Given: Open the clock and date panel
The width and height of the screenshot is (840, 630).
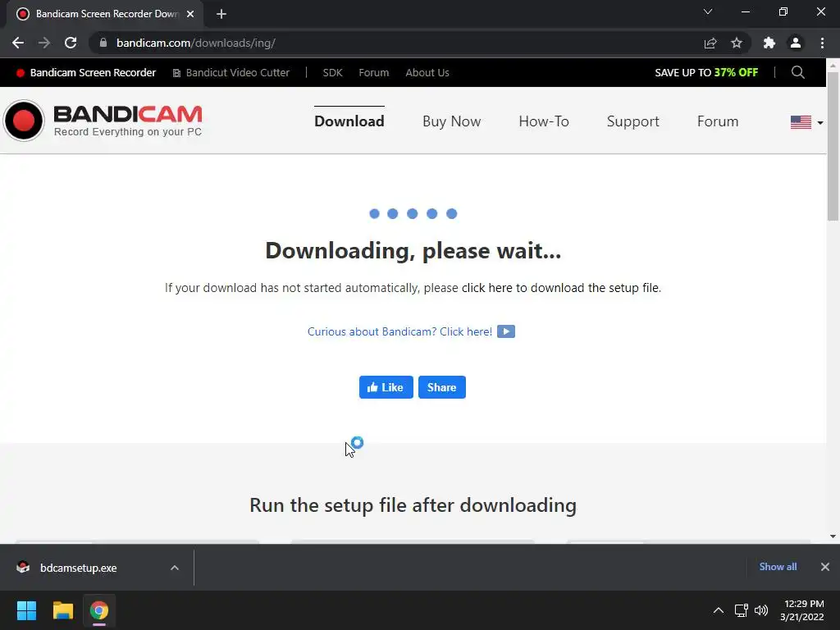Looking at the screenshot, I should [x=802, y=610].
